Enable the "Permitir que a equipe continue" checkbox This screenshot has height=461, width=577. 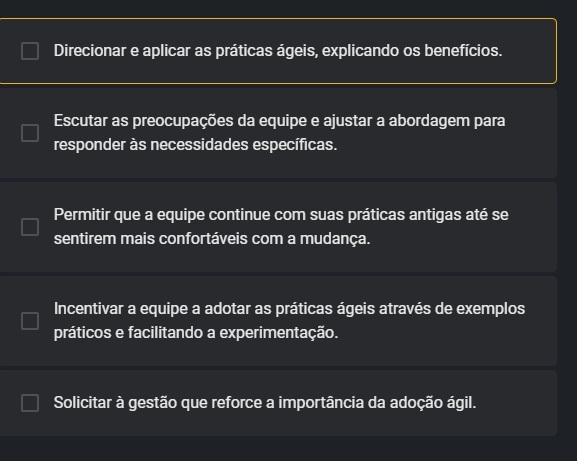(x=30, y=227)
